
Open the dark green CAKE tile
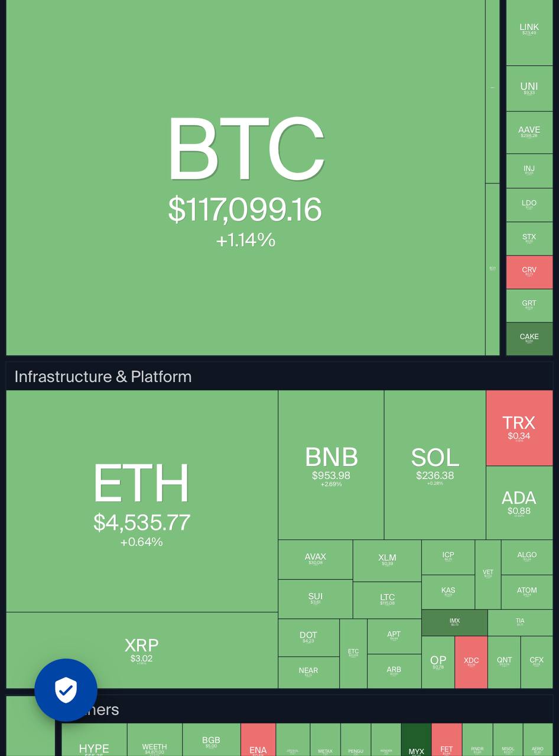529,339
